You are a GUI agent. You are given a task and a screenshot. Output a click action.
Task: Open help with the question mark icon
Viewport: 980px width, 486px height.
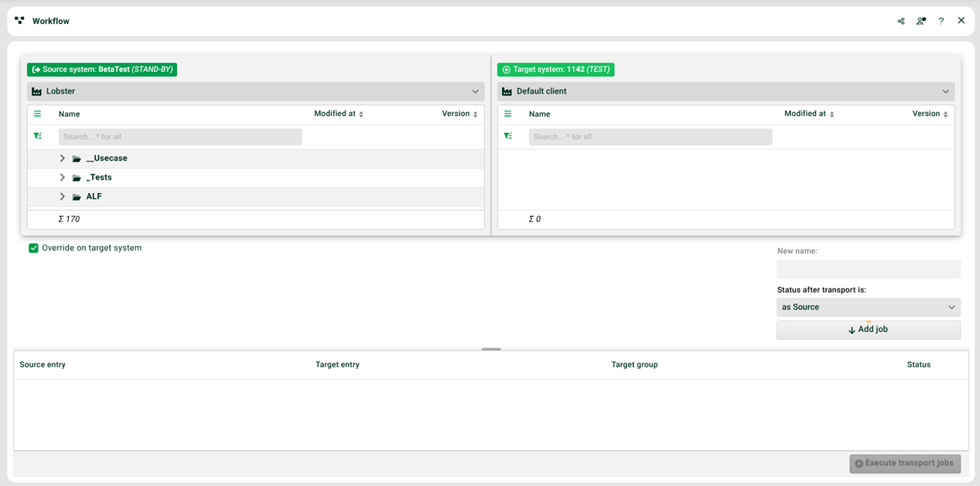click(x=941, y=21)
